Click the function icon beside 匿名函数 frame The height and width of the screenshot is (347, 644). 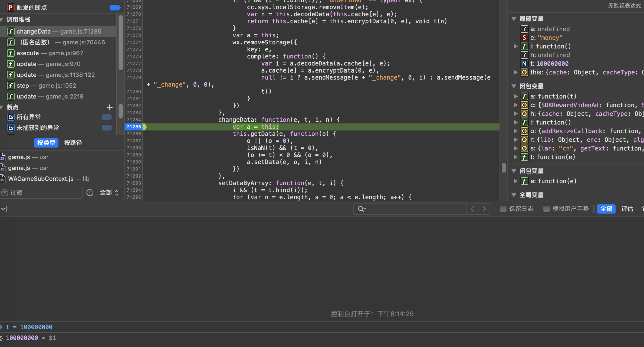(11, 42)
